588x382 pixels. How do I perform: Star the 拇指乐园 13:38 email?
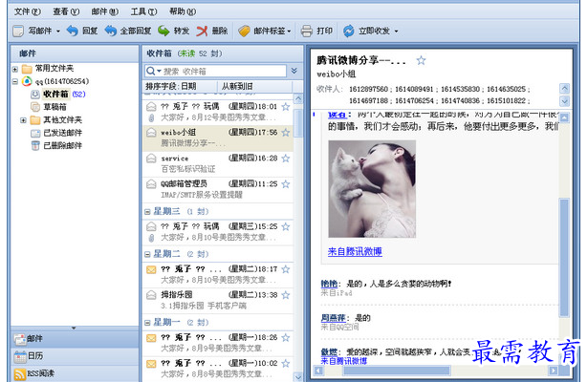click(286, 295)
